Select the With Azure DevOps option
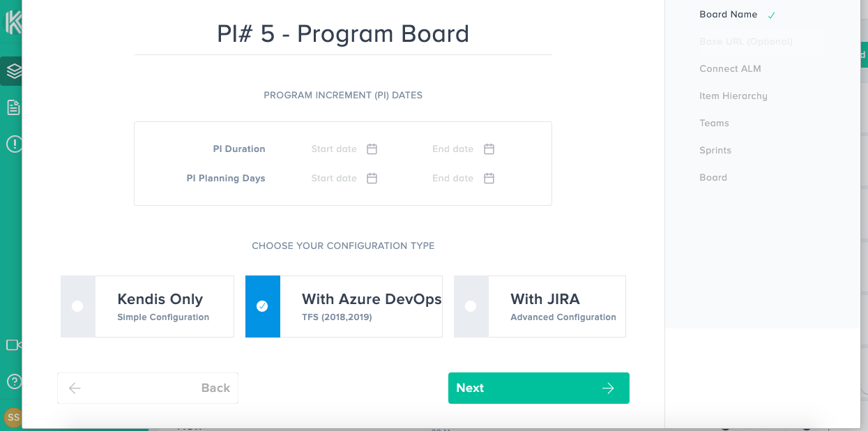868x431 pixels. [x=262, y=306]
